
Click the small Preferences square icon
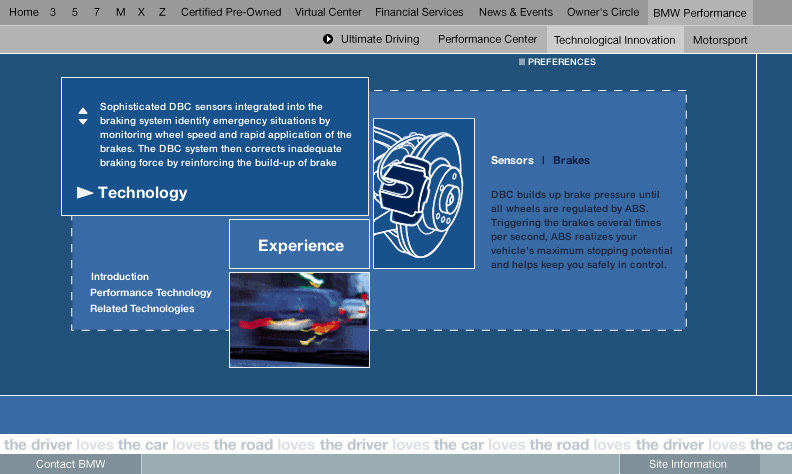click(x=522, y=62)
